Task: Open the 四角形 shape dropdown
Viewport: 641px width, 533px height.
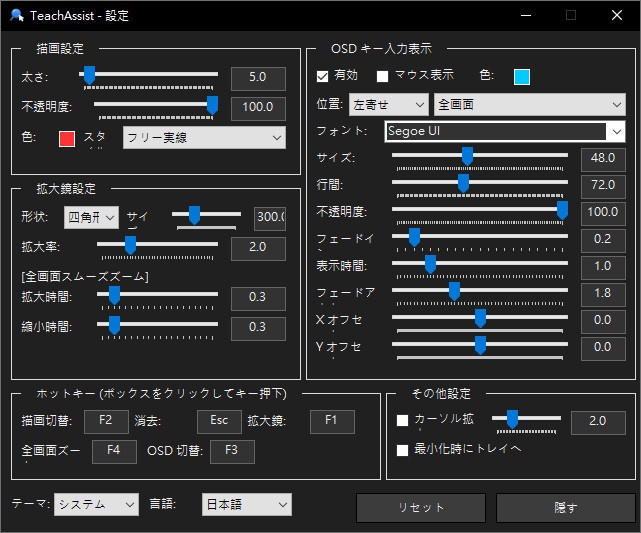Action: (91, 217)
